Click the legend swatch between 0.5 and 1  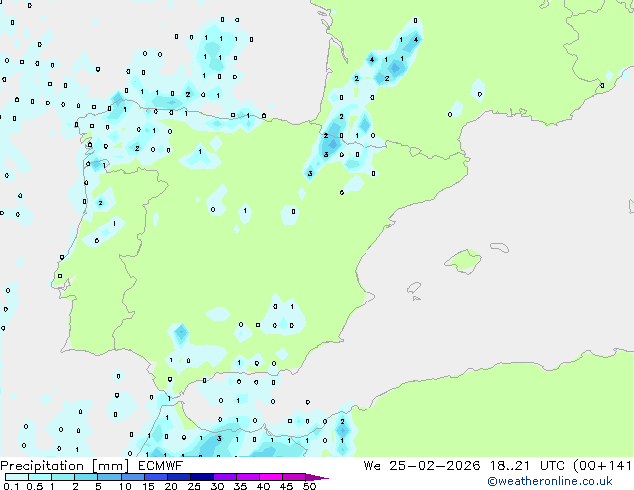coord(40,477)
